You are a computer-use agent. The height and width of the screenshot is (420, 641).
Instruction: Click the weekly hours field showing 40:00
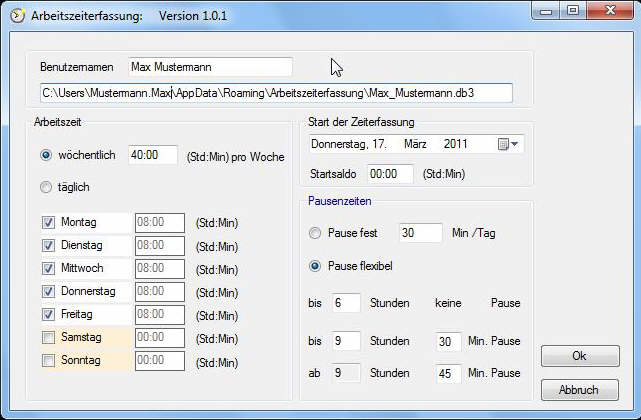153,155
